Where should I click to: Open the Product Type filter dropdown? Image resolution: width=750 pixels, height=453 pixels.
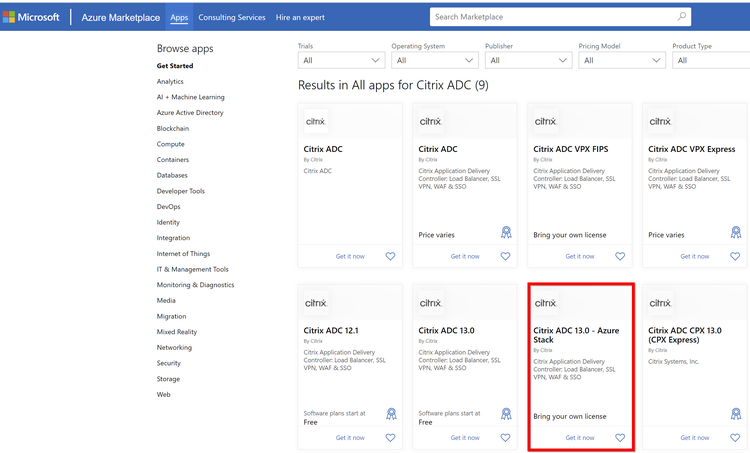pyautogui.click(x=711, y=60)
